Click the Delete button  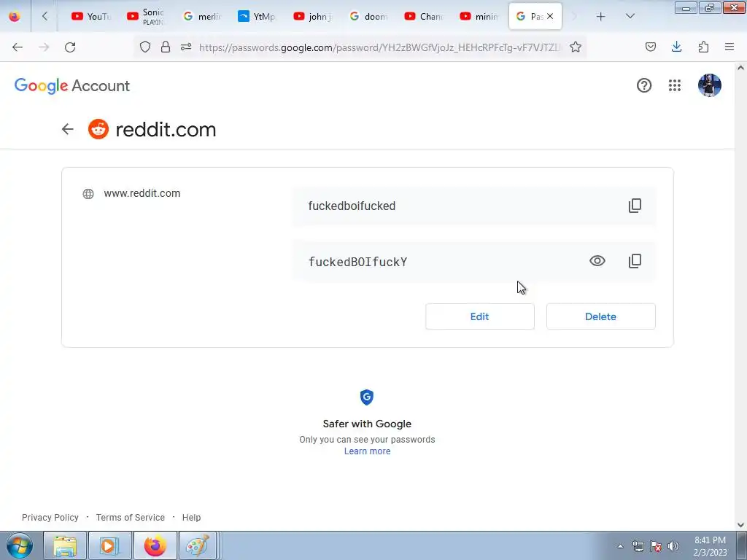(601, 316)
